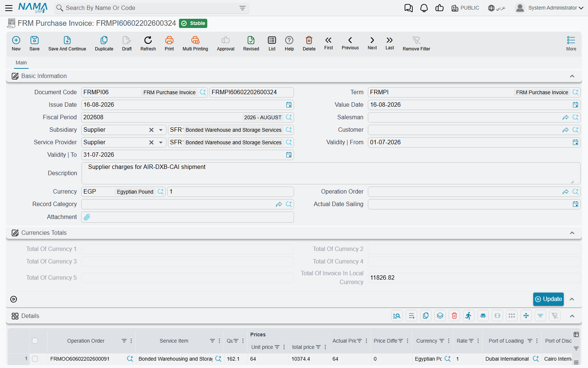Open the List view
This screenshot has width=588, height=368.
[x=272, y=43]
